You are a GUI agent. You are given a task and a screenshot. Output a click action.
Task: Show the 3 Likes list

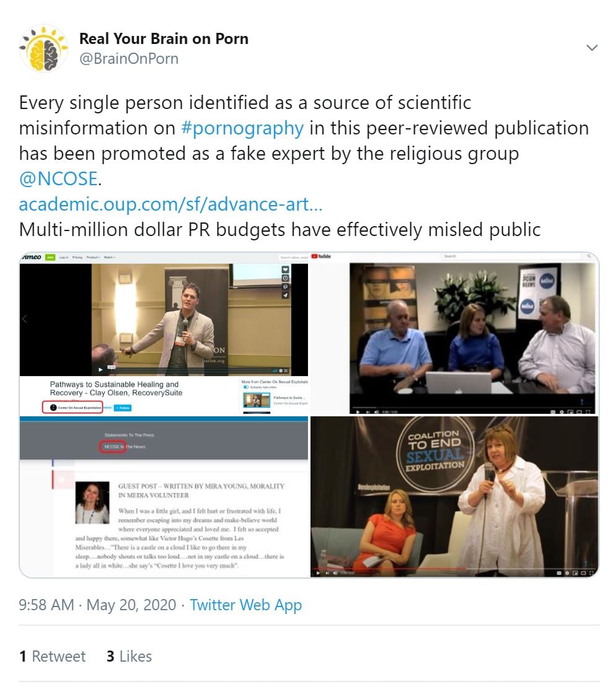pos(129,656)
